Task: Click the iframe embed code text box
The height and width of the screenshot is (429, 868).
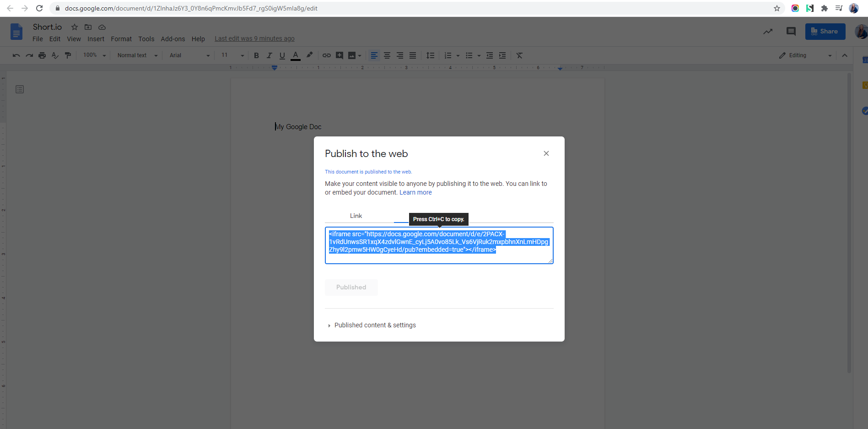Action: click(439, 245)
